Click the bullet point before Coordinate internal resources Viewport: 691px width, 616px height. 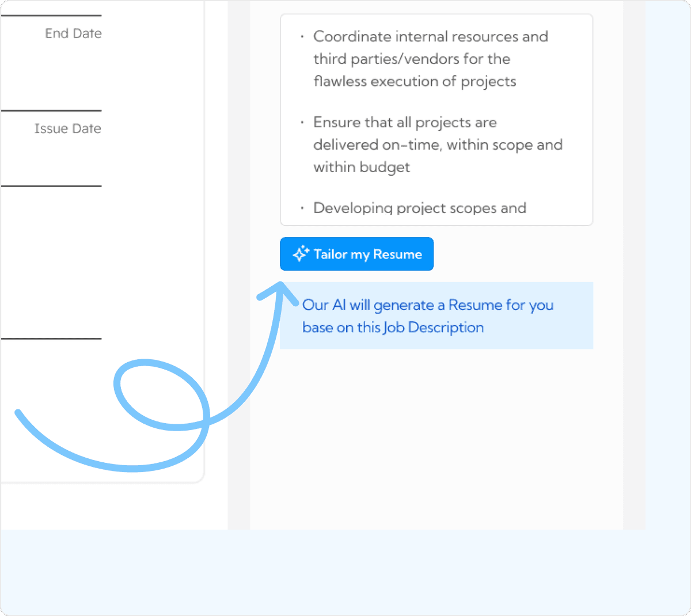pyautogui.click(x=303, y=36)
